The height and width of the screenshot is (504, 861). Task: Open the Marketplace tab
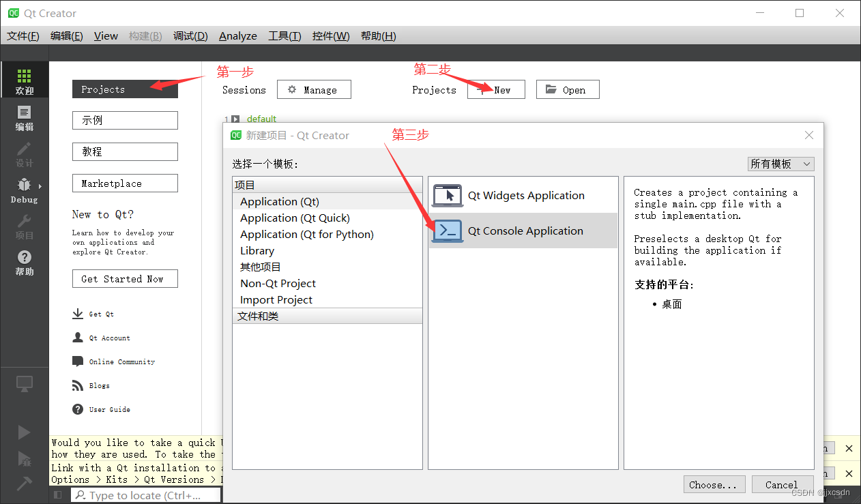tap(125, 183)
